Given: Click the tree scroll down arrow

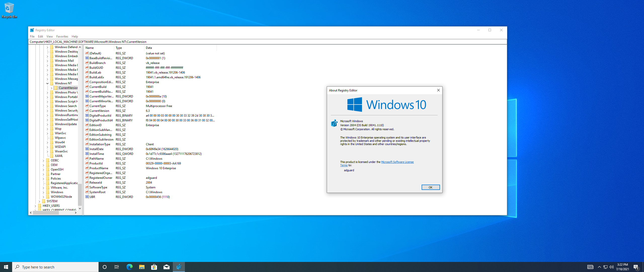Looking at the screenshot, I should (80, 209).
